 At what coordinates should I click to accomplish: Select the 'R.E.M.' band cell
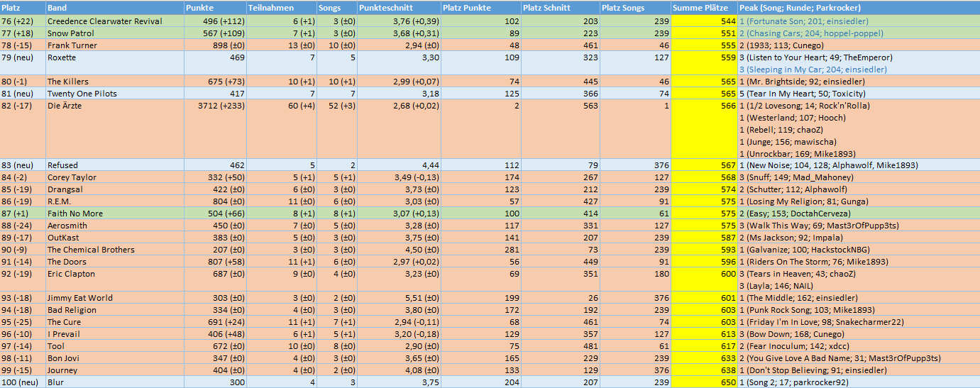(114, 201)
